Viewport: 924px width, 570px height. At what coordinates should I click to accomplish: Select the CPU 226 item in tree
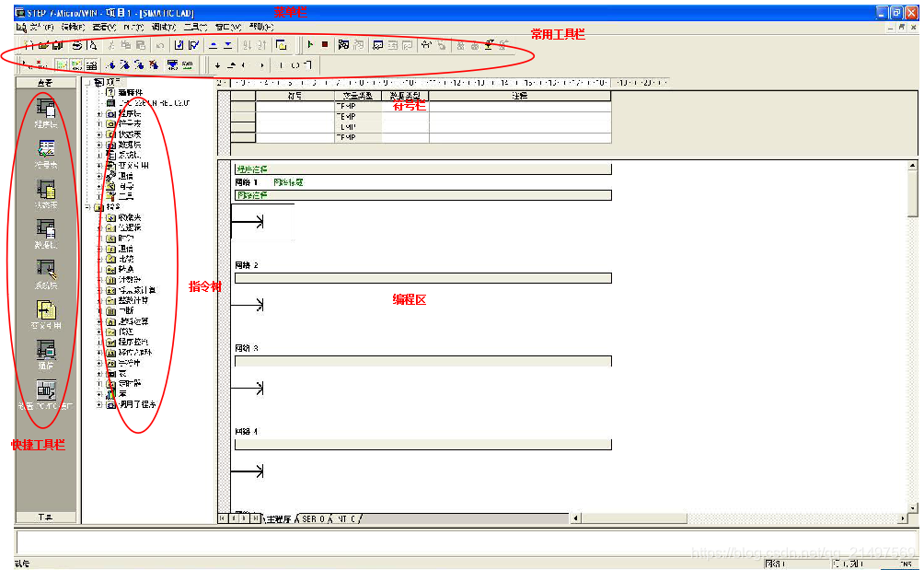click(154, 103)
